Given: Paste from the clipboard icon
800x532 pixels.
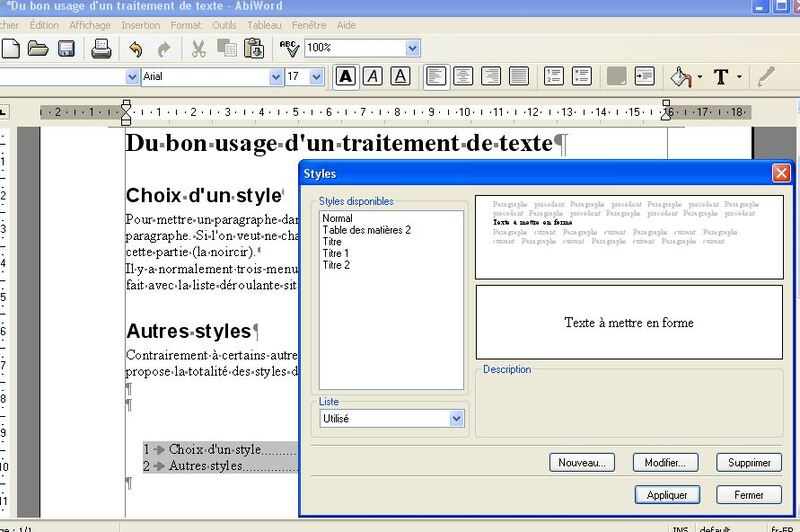Looking at the screenshot, I should pos(254,48).
